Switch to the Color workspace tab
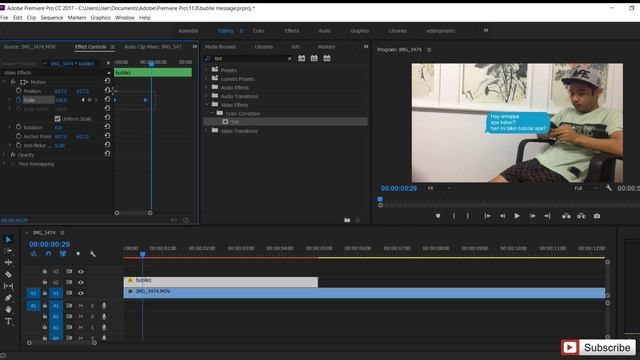The height and width of the screenshot is (360, 640). click(x=258, y=31)
